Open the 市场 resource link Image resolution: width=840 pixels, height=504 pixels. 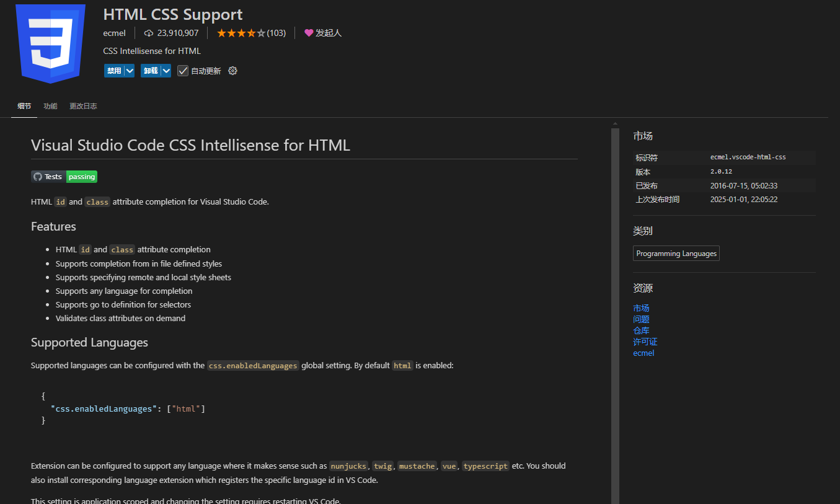[x=641, y=308]
